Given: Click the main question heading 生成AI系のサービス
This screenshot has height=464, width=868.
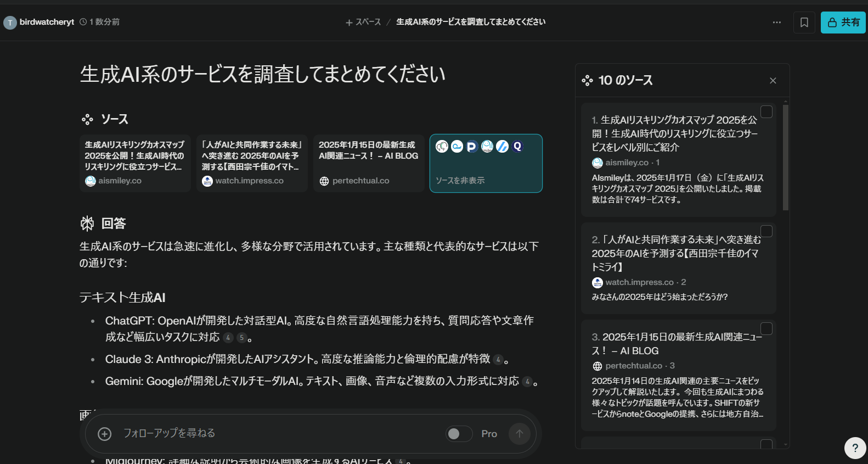Looking at the screenshot, I should pyautogui.click(x=263, y=74).
